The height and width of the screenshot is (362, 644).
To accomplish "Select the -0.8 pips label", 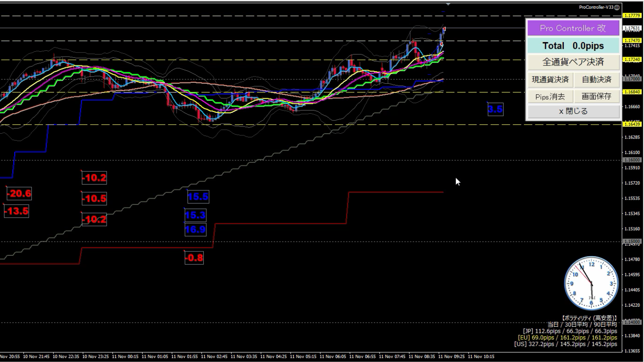I will pos(194,258).
